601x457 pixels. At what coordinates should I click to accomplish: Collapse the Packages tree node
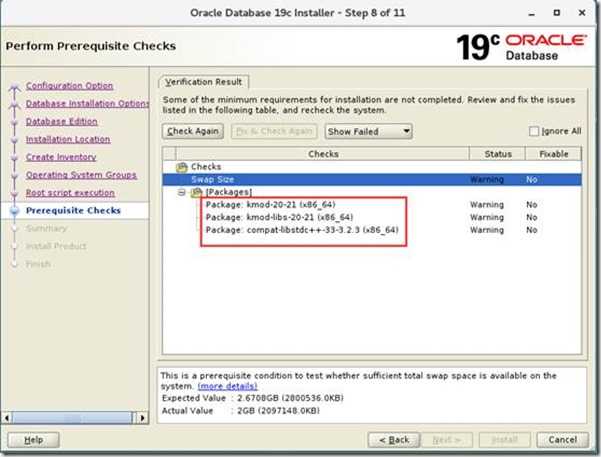[182, 192]
